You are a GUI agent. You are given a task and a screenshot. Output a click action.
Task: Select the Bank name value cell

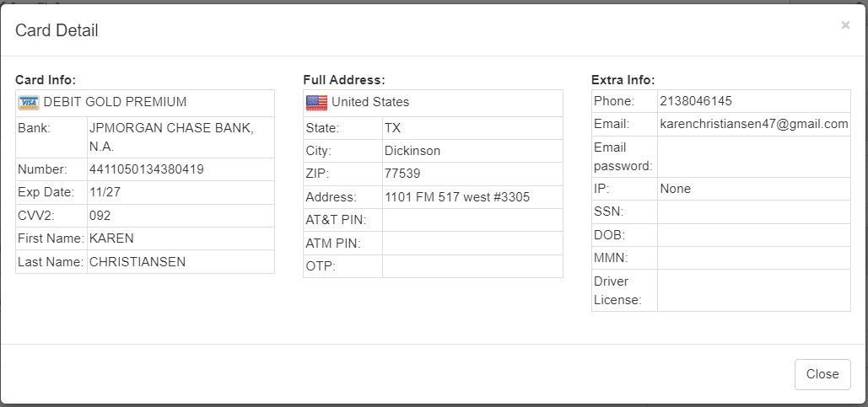180,137
